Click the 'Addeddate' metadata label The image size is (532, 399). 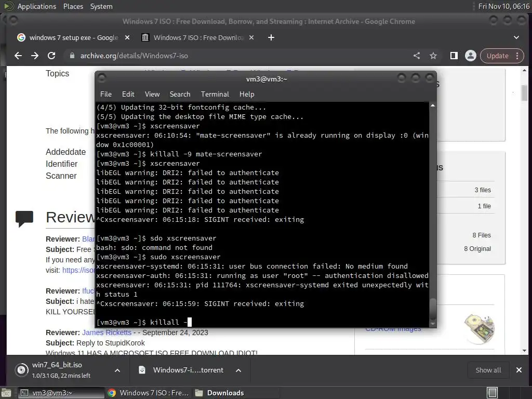point(66,152)
